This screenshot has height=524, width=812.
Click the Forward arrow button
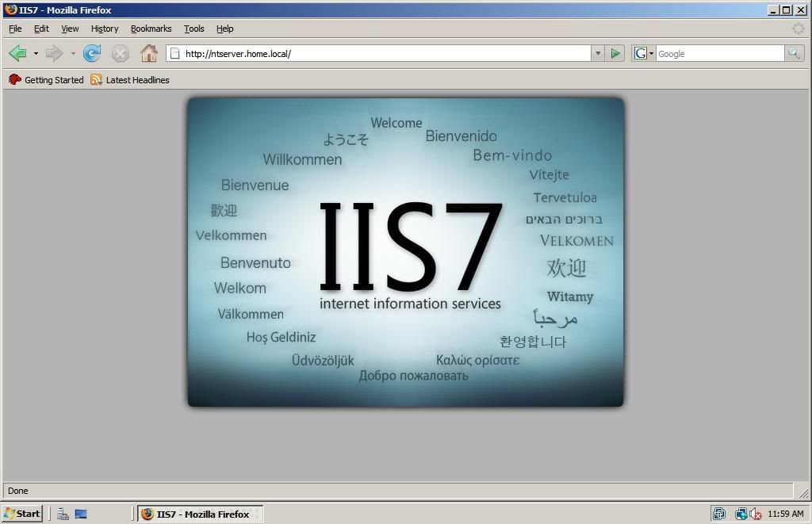[x=55, y=53]
